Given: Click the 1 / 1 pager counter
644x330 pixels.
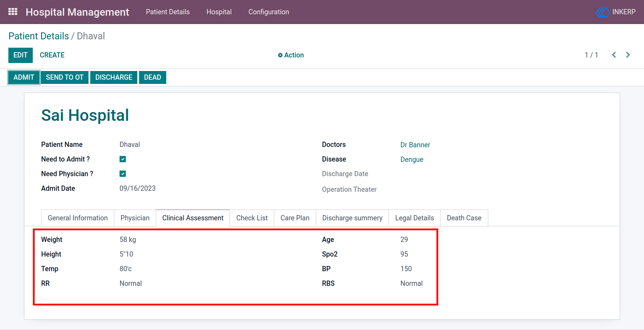Looking at the screenshot, I should (x=591, y=55).
